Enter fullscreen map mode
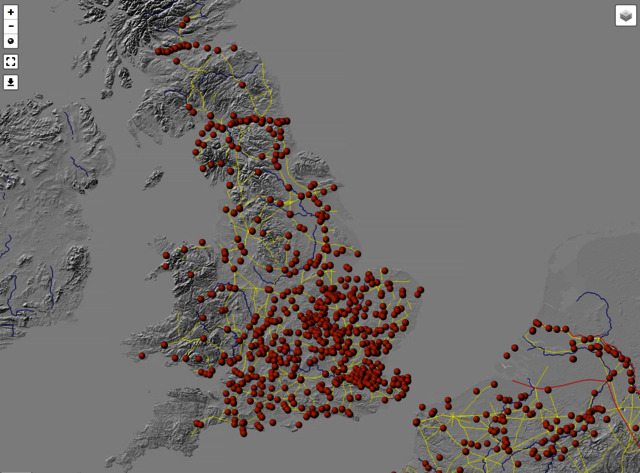Viewport: 640px width, 473px height. (11, 61)
